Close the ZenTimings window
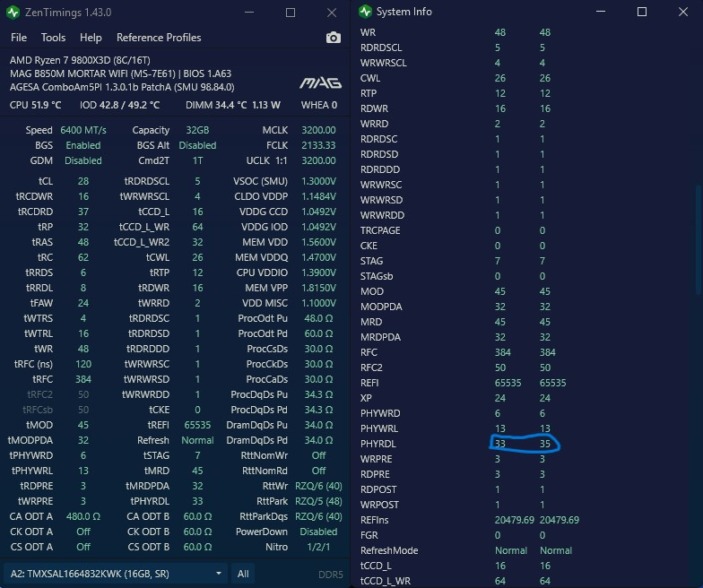The image size is (703, 588). point(332,13)
